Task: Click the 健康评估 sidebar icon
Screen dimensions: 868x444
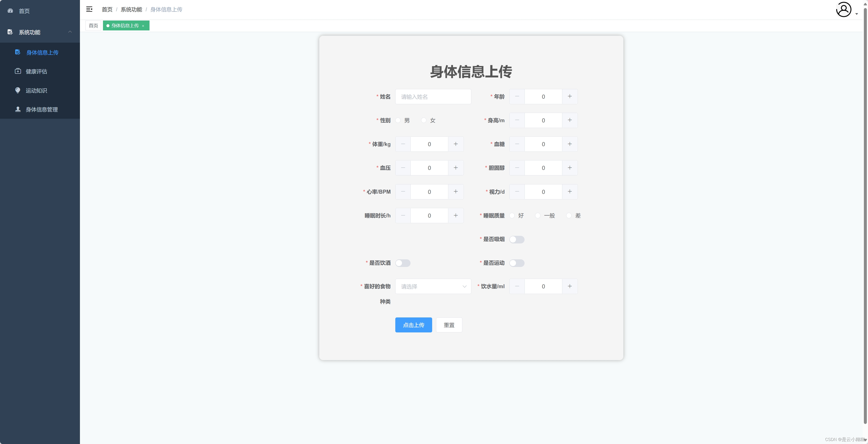Action: tap(18, 71)
